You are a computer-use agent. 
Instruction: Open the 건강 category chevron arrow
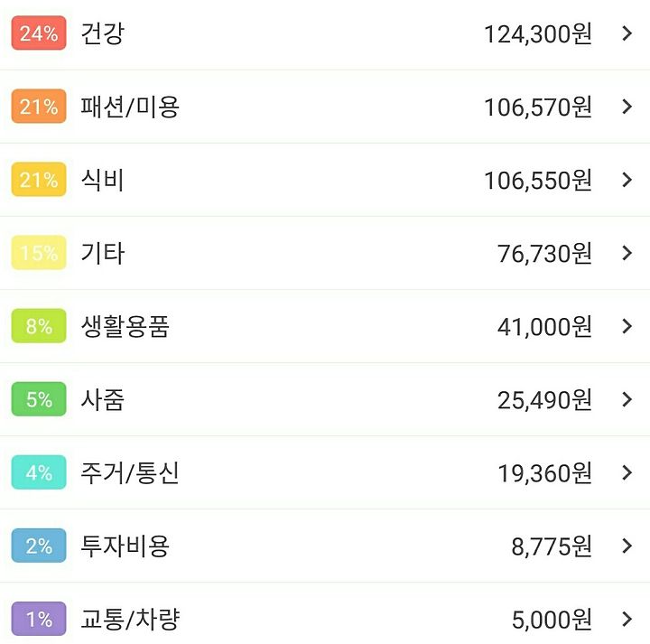[627, 33]
